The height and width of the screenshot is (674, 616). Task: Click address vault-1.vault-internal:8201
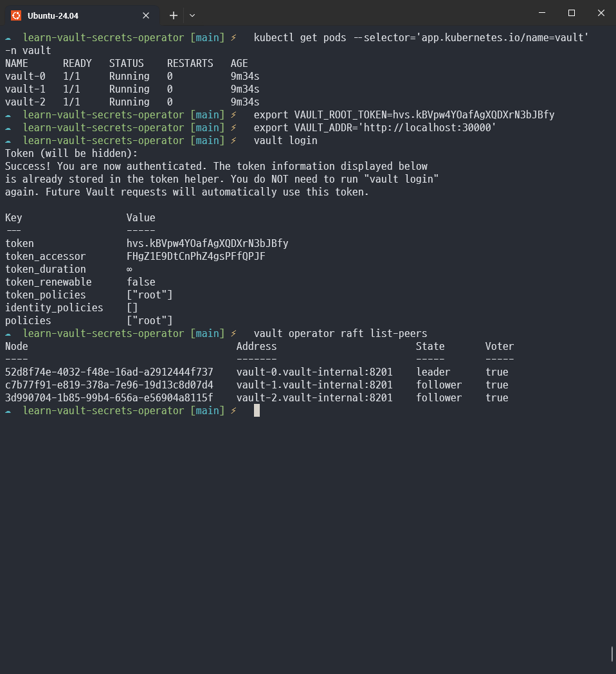tap(314, 385)
